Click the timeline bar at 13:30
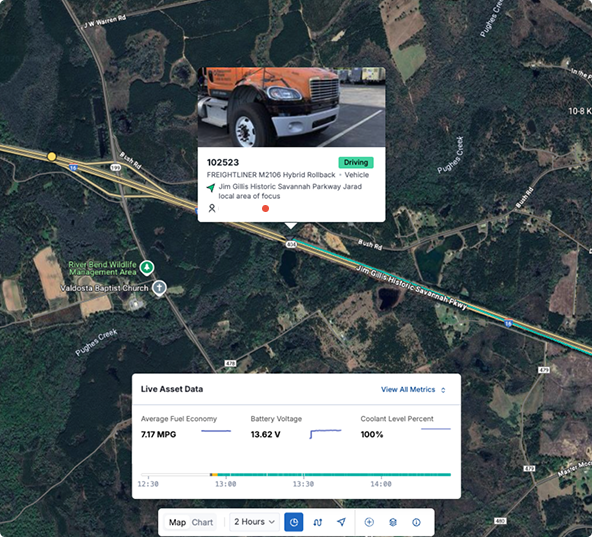The width and height of the screenshot is (592, 537). point(303,474)
